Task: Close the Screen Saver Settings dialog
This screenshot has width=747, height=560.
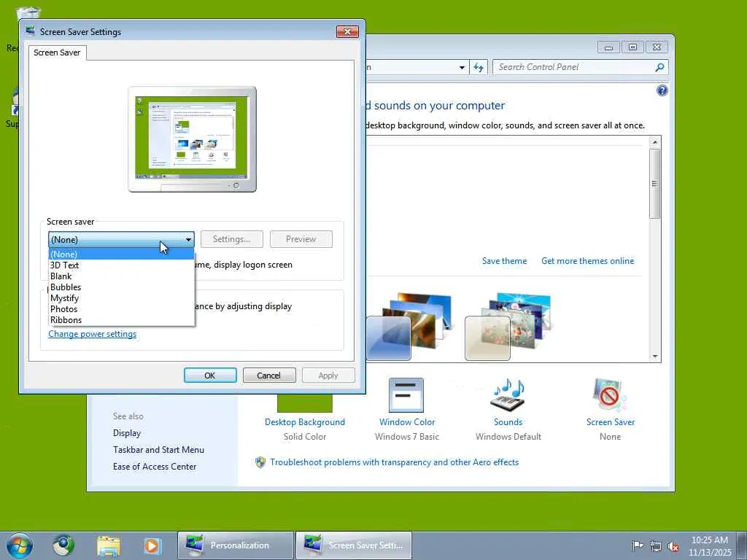Action: point(347,31)
